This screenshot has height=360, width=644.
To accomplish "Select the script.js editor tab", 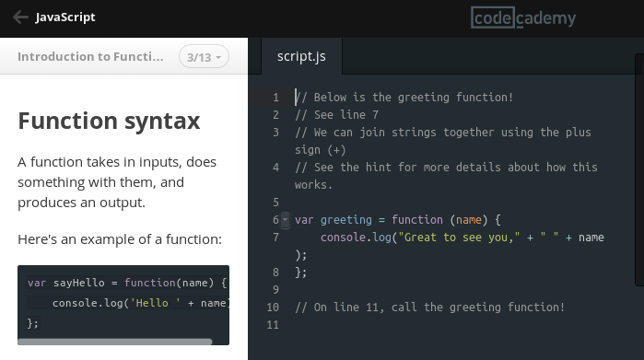I will click(x=301, y=56).
